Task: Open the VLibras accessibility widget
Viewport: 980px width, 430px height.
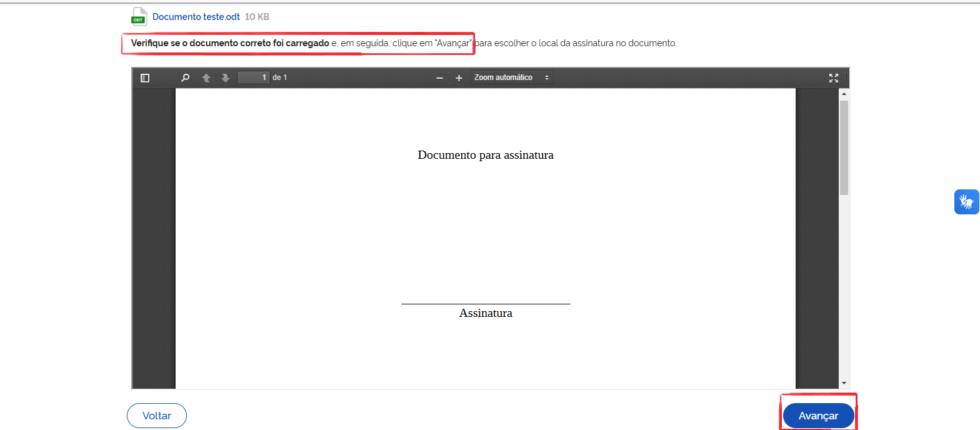Action: click(x=966, y=202)
